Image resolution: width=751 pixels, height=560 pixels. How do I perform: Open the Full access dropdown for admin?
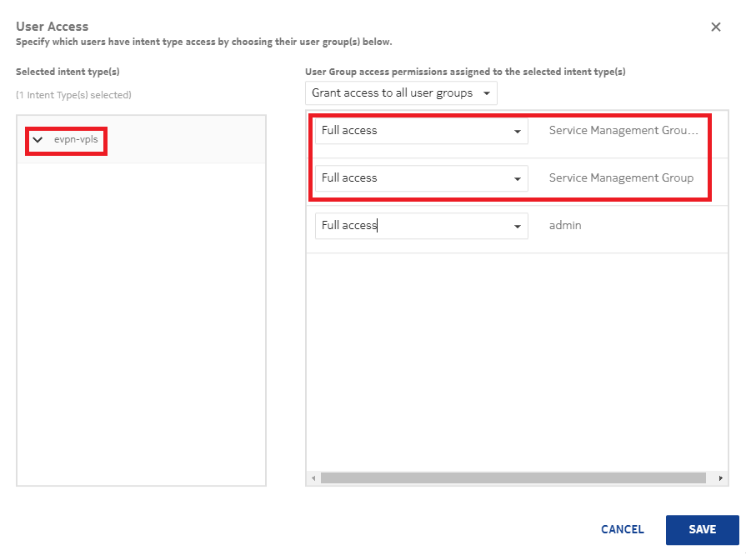click(x=421, y=226)
